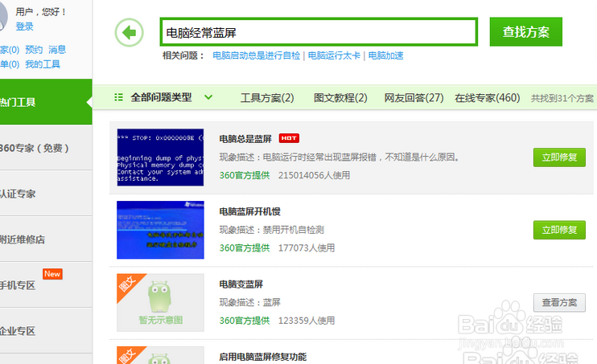Select 热门工具 in the sidebar
This screenshot has width=597, height=364.
point(46,102)
